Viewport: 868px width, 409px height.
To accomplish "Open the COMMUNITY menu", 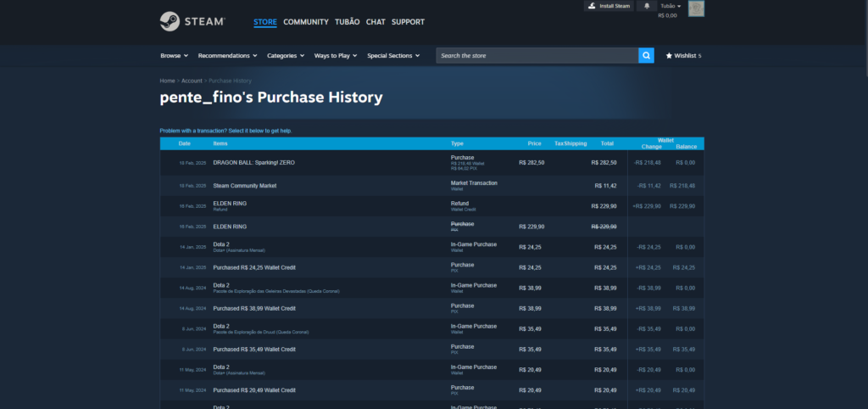I will (305, 22).
